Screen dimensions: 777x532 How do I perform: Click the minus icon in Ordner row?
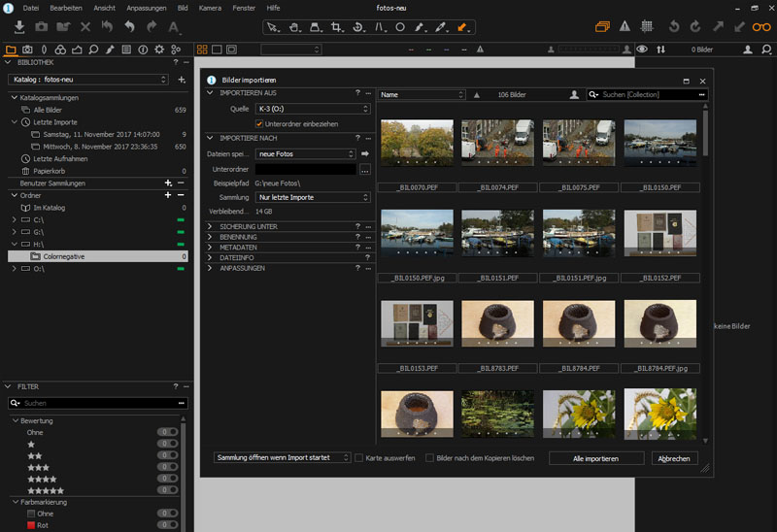[x=181, y=195]
